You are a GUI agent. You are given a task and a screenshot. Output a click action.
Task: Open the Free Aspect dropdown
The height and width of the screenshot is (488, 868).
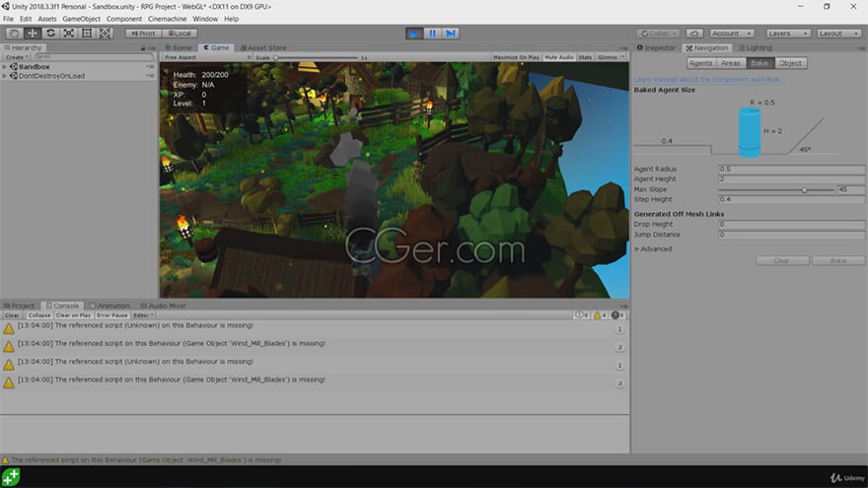207,57
